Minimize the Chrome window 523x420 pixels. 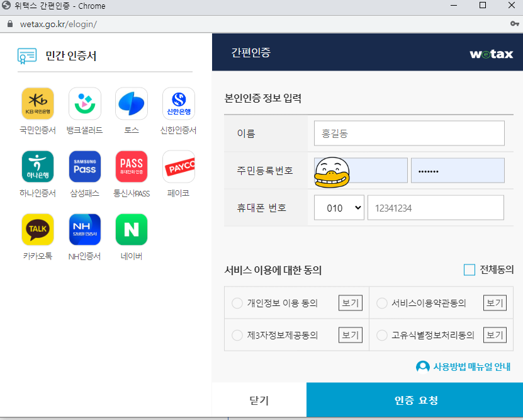[454, 5]
